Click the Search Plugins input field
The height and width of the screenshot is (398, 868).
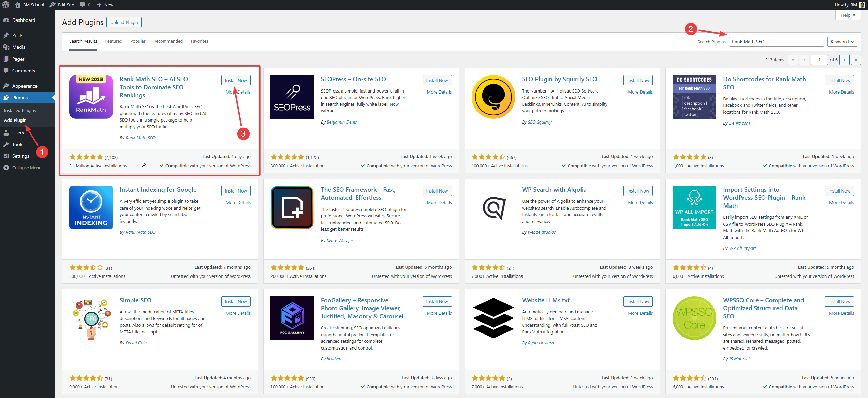(777, 42)
